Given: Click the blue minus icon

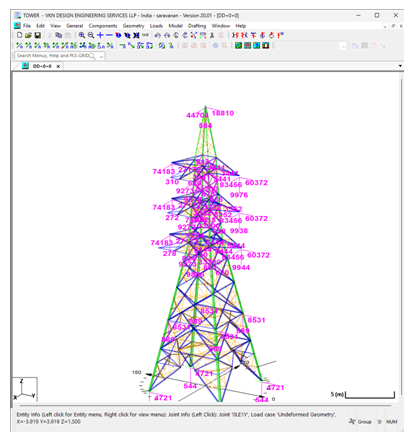Looking at the screenshot, I should point(109,35).
